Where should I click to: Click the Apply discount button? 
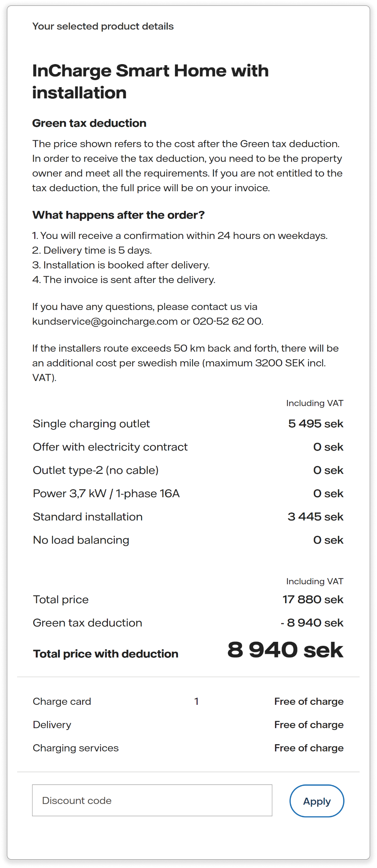click(x=316, y=801)
